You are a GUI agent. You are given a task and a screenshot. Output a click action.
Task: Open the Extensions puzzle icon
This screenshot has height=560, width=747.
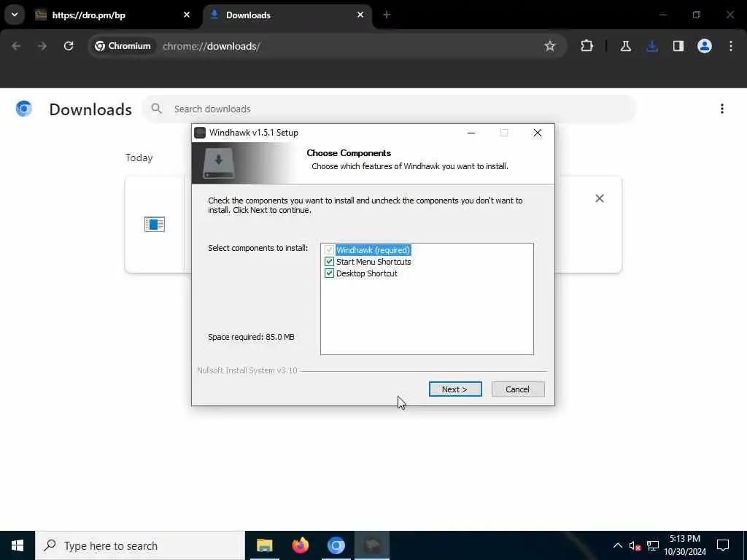click(587, 46)
